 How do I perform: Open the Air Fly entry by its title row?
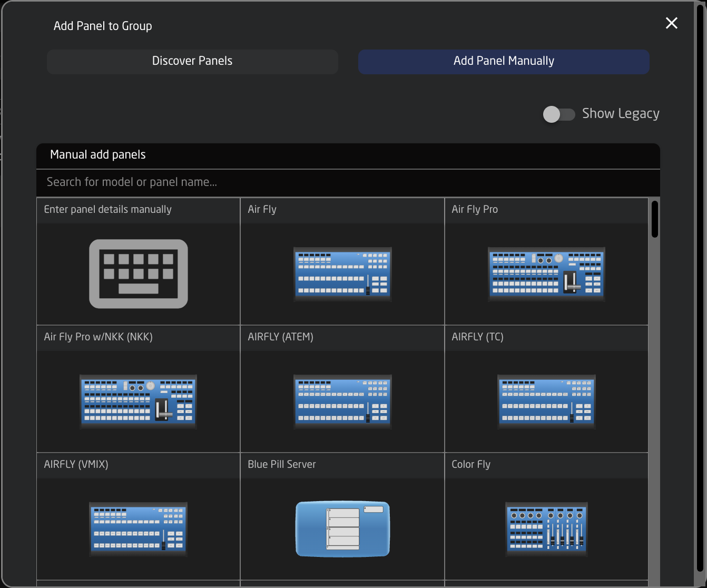tap(342, 210)
